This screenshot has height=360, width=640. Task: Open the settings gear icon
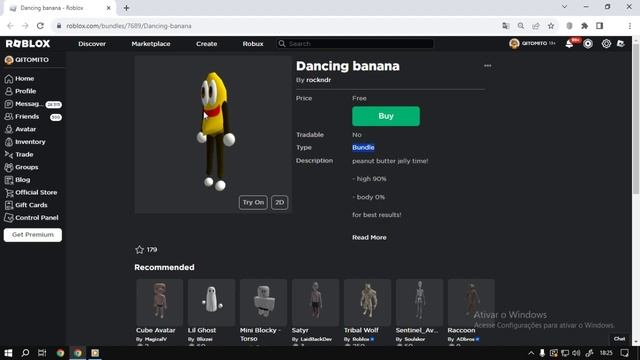coord(606,44)
